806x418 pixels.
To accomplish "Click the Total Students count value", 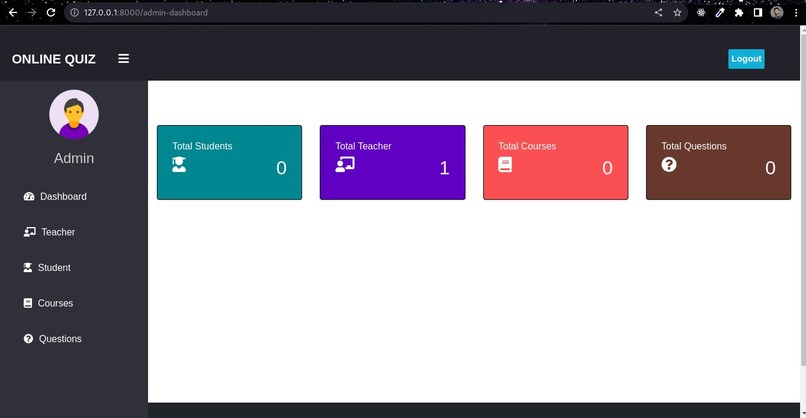I will (x=281, y=168).
